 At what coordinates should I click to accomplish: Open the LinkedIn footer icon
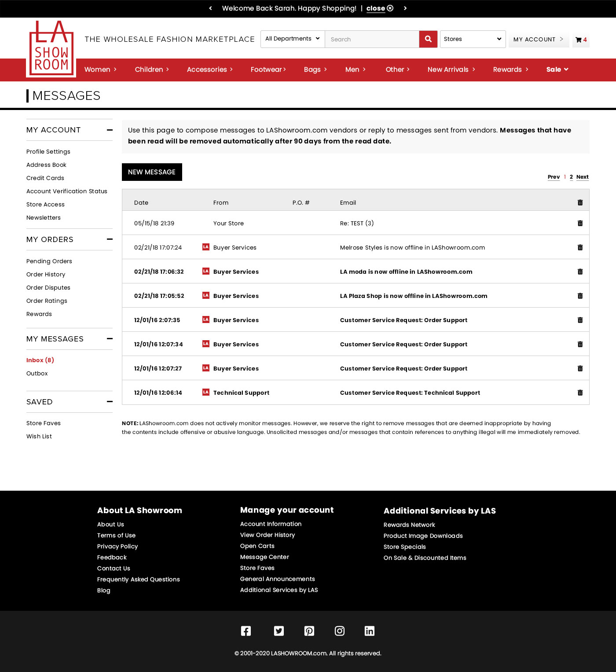370,631
